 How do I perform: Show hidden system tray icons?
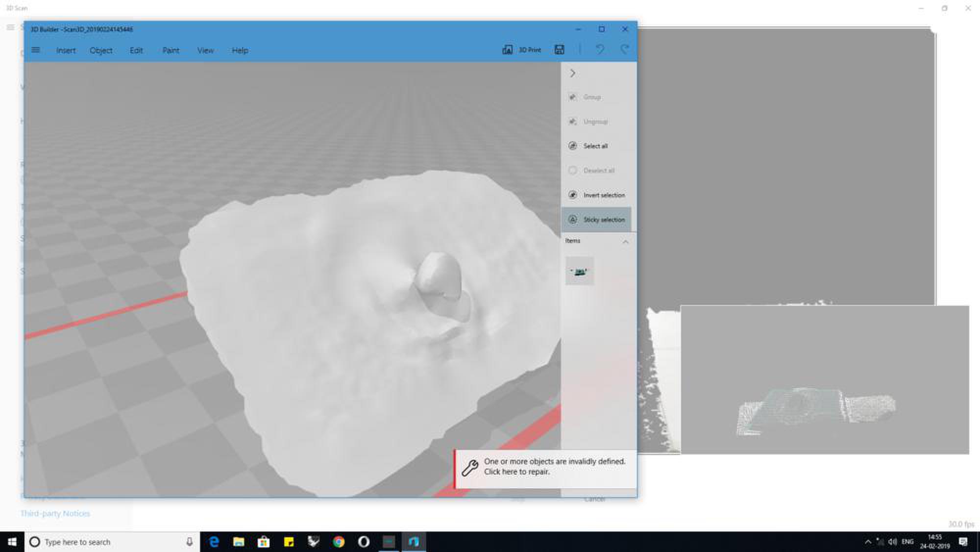click(x=868, y=542)
